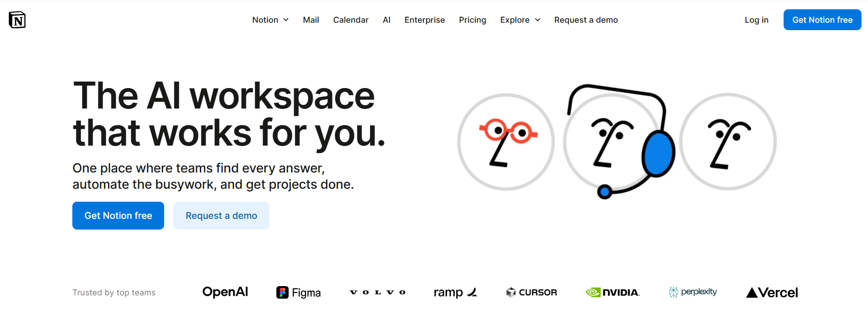Go to the AI nav item
This screenshot has width=868, height=313.
point(387,20)
